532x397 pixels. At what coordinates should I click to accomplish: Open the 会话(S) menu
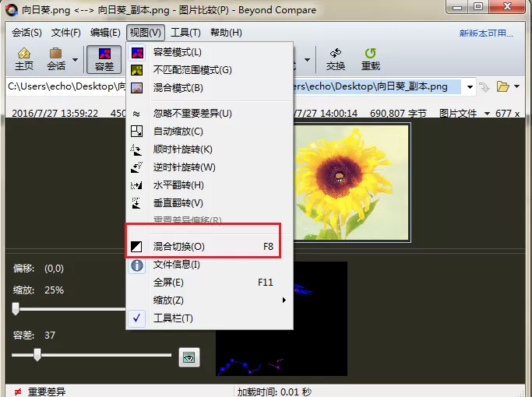pyautogui.click(x=26, y=33)
